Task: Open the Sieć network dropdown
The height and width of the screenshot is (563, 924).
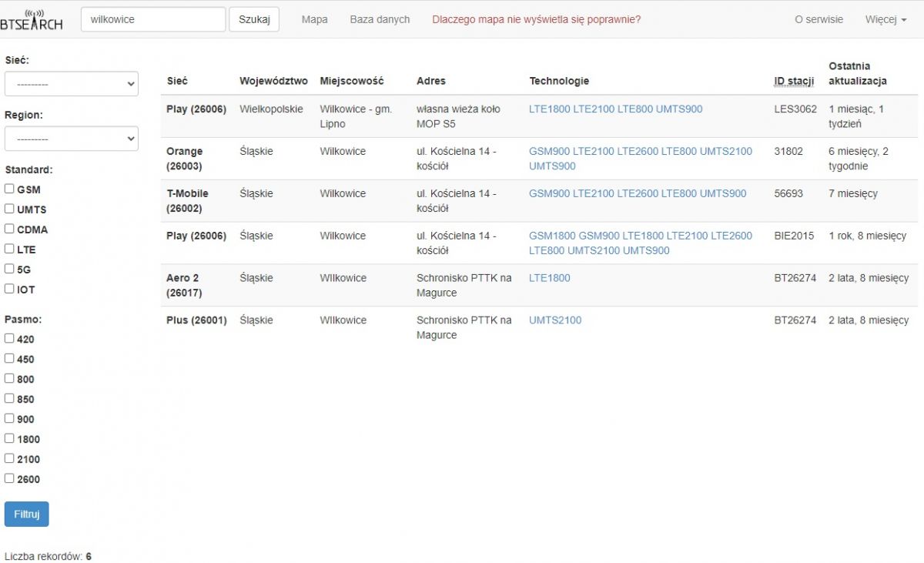Action: pyautogui.click(x=72, y=84)
